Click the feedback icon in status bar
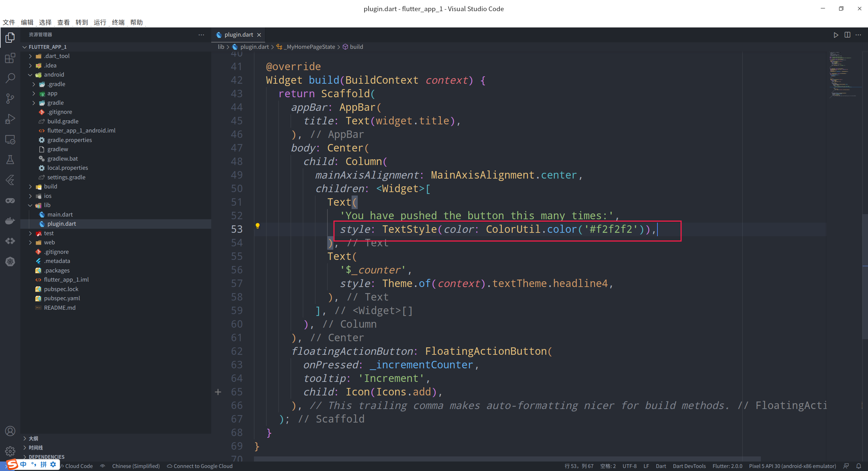The height and width of the screenshot is (471, 868). 846,466
